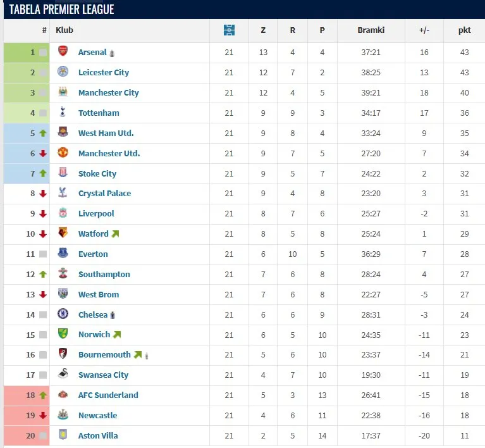Open the Swansea City team link
The width and height of the screenshot is (485, 448).
(x=103, y=375)
